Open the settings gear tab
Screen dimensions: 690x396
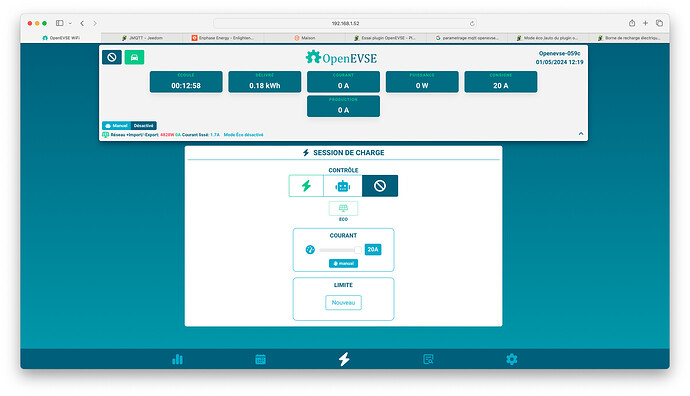tap(511, 359)
